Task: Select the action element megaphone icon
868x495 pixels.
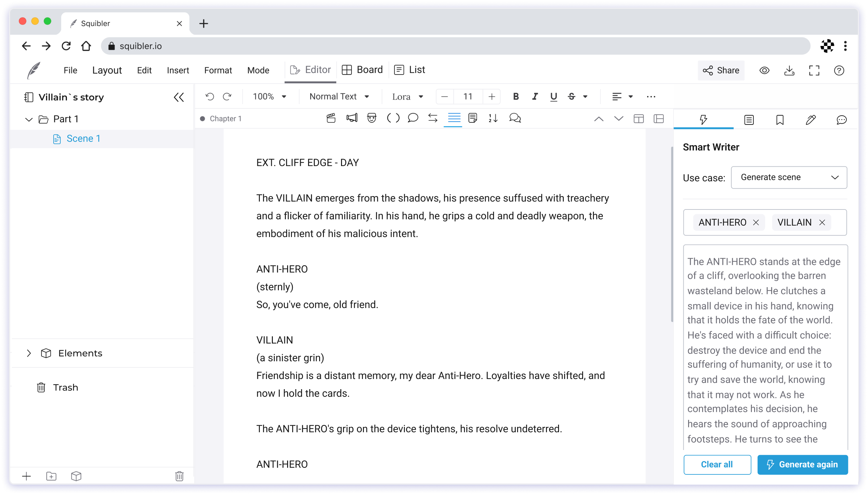Action: (352, 118)
